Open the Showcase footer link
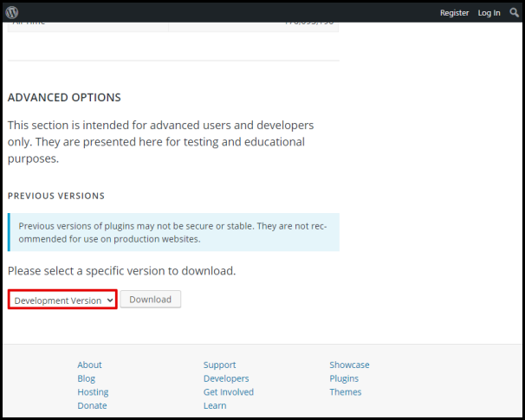Viewport: 525px width, 420px height. (x=349, y=365)
